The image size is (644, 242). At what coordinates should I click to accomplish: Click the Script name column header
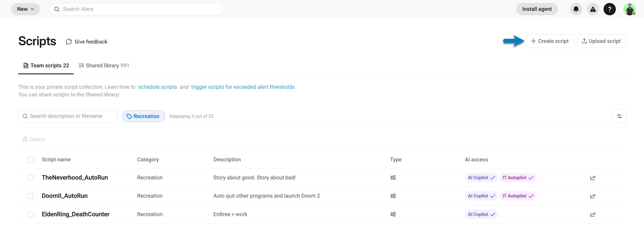pos(56,160)
